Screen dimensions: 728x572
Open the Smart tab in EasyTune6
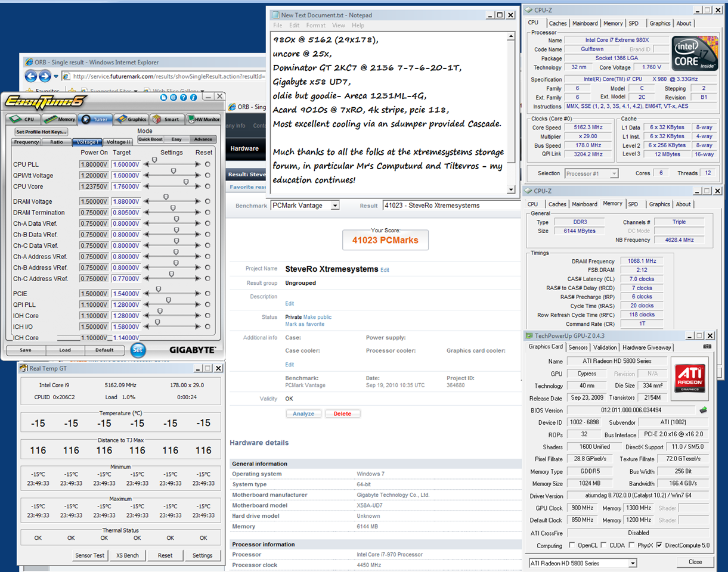tap(166, 119)
